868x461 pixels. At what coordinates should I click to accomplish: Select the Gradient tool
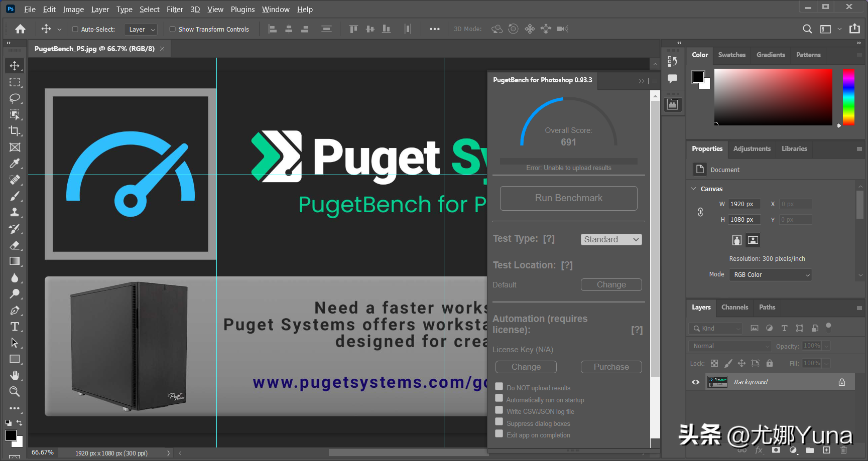point(15,261)
